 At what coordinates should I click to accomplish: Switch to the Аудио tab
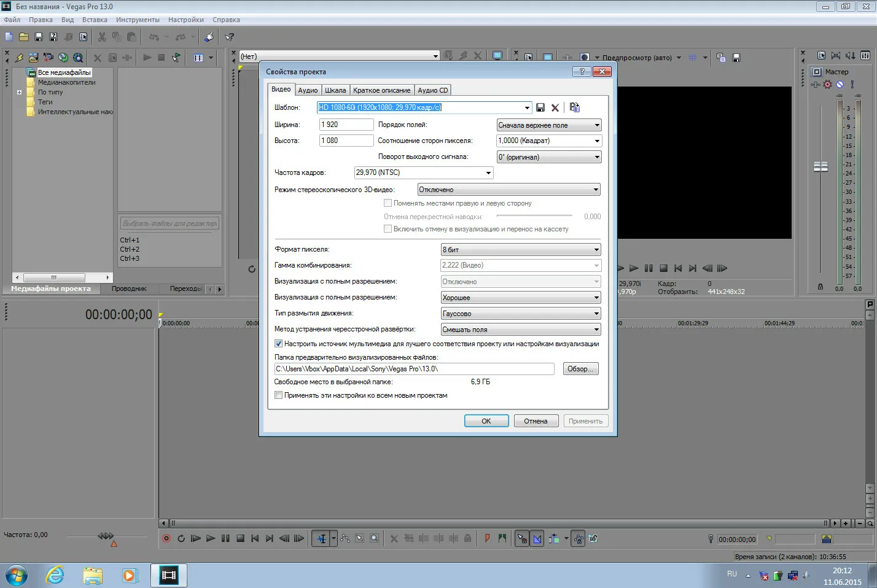tap(308, 90)
